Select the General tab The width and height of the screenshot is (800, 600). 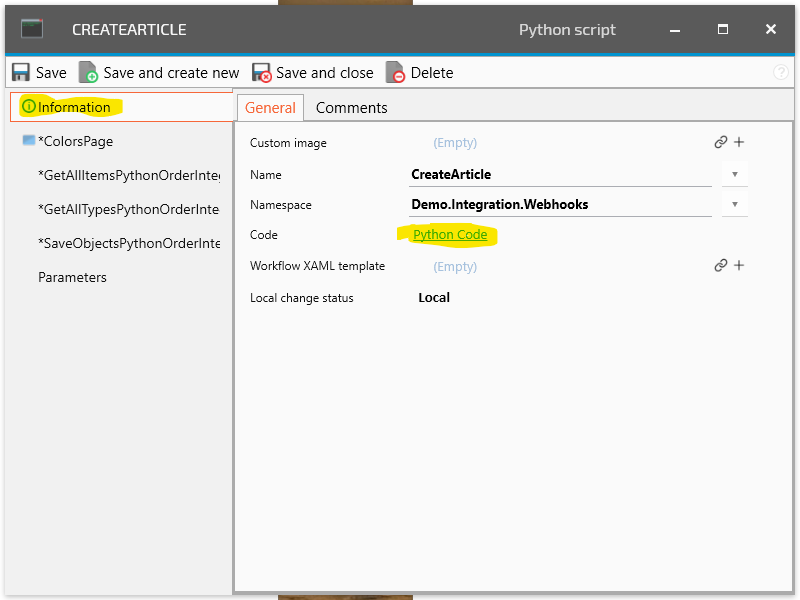click(x=270, y=108)
